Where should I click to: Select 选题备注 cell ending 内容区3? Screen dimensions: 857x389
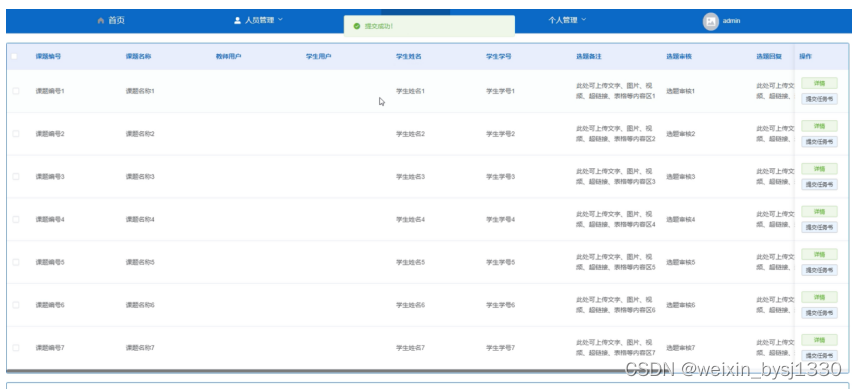click(x=615, y=176)
